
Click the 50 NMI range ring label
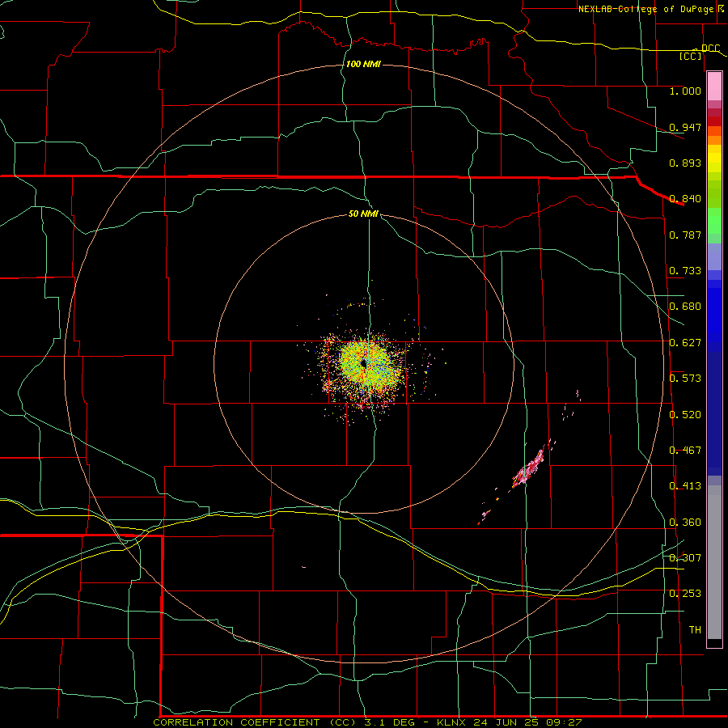click(x=363, y=214)
